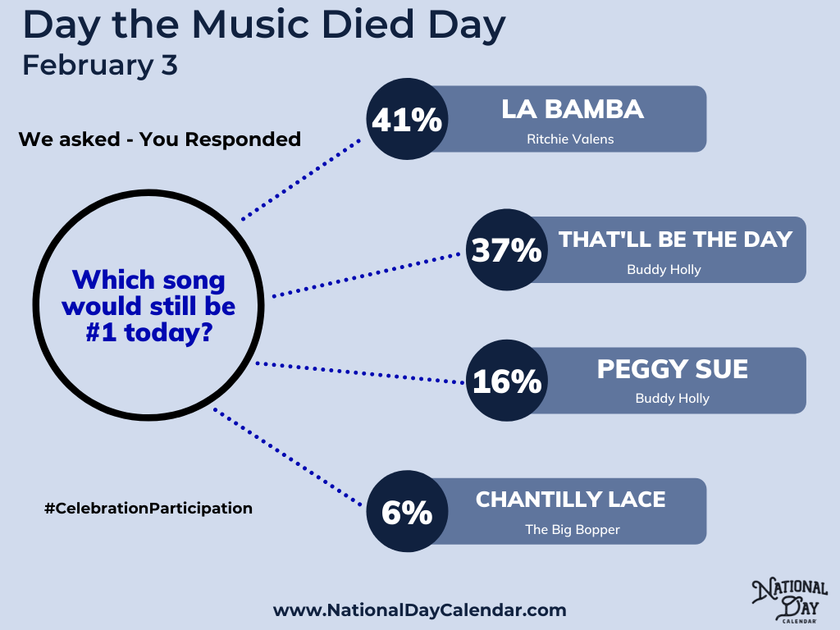Open the www.NationalDayCalendar.com link
Screen dimensions: 840x630
(419, 609)
